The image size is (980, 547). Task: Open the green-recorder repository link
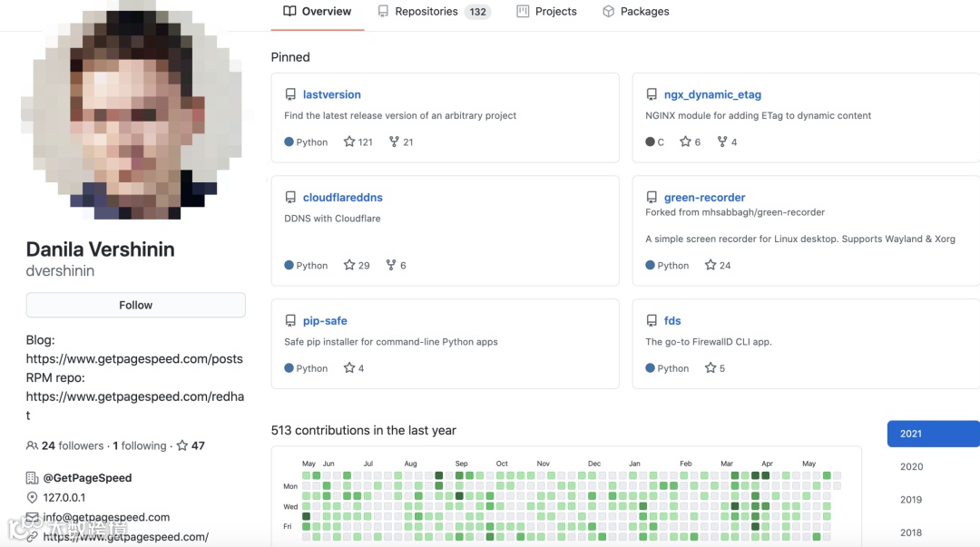click(704, 197)
